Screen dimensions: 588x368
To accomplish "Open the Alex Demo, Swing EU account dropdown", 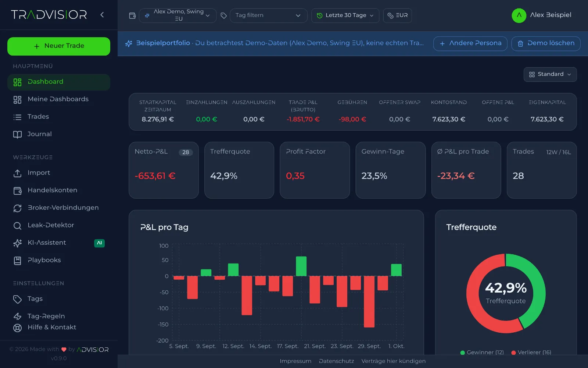I will [x=178, y=15].
